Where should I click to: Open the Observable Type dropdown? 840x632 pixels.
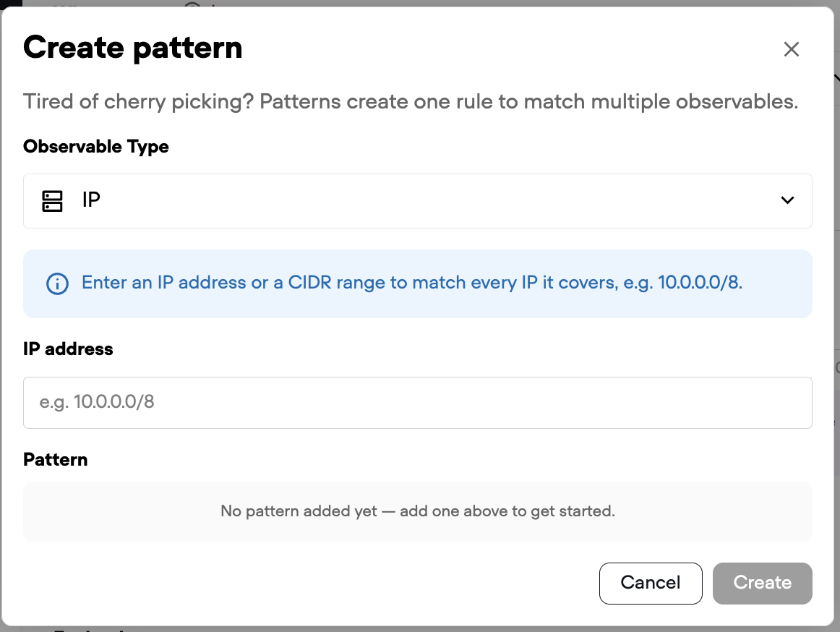point(417,200)
